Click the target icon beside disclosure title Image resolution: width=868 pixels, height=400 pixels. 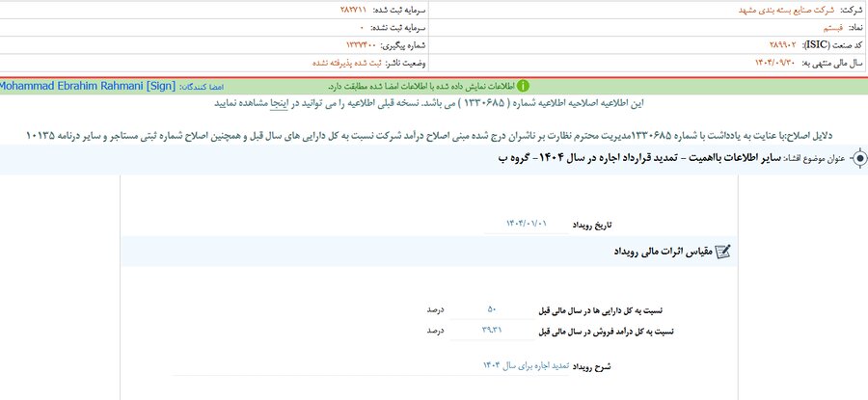click(859, 158)
